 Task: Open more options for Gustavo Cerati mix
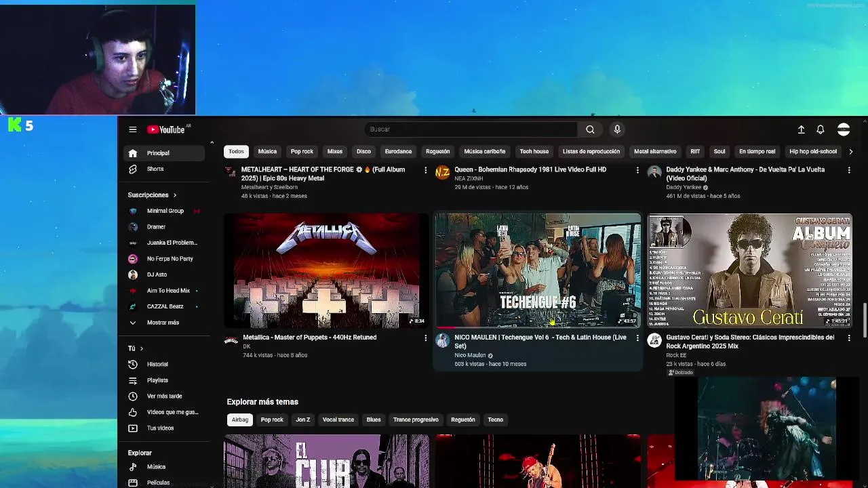pyautogui.click(x=849, y=338)
